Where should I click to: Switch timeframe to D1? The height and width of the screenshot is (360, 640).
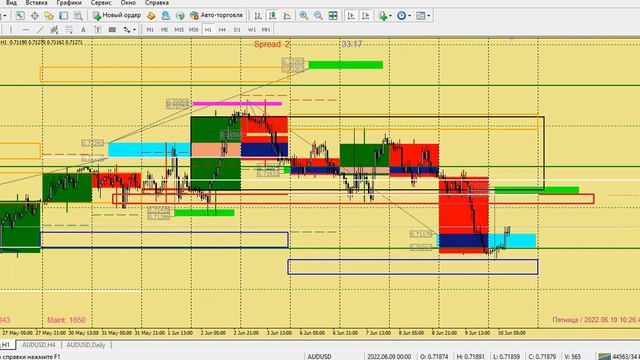237,29
